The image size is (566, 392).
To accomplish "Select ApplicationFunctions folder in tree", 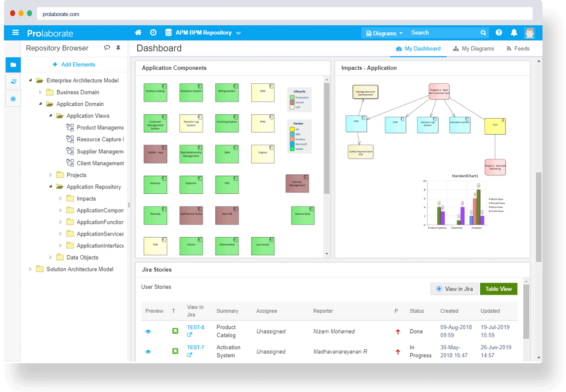I will (x=95, y=222).
